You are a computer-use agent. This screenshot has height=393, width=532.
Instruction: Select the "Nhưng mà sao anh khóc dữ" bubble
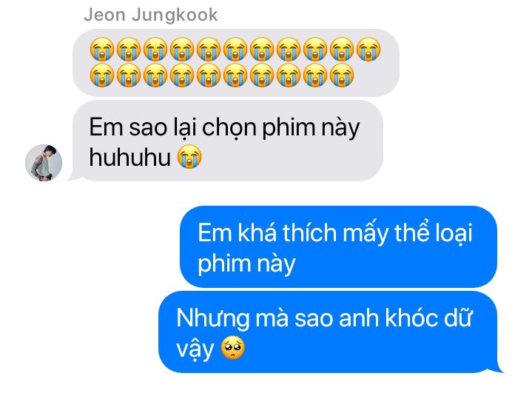[x=331, y=332]
